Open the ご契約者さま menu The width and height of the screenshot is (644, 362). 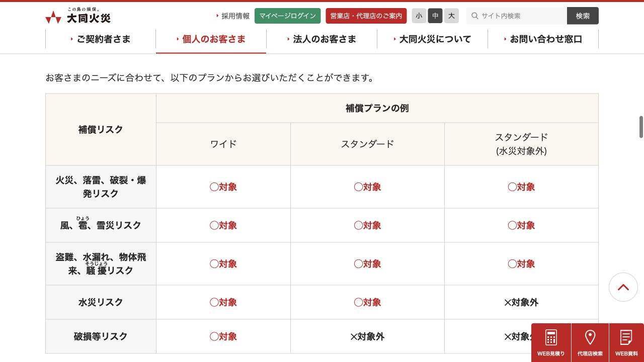coord(101,39)
